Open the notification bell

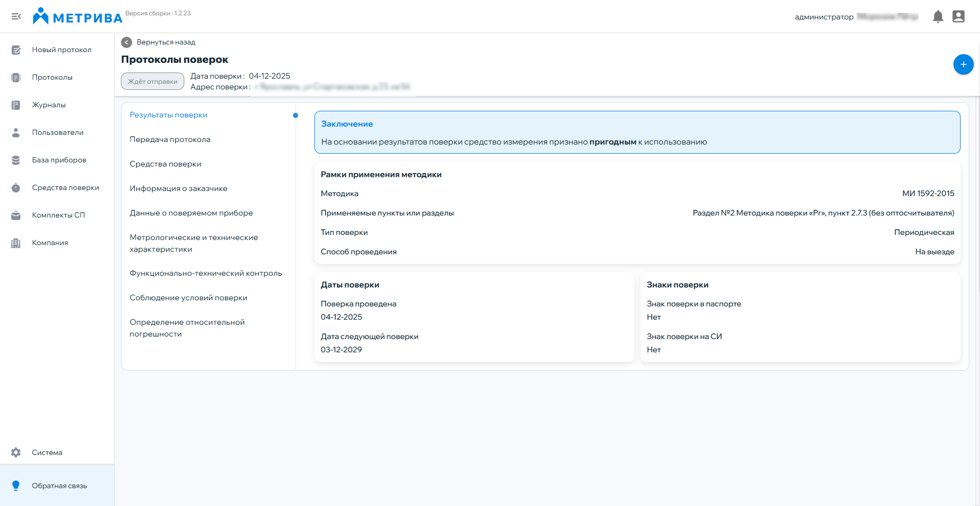point(938,16)
